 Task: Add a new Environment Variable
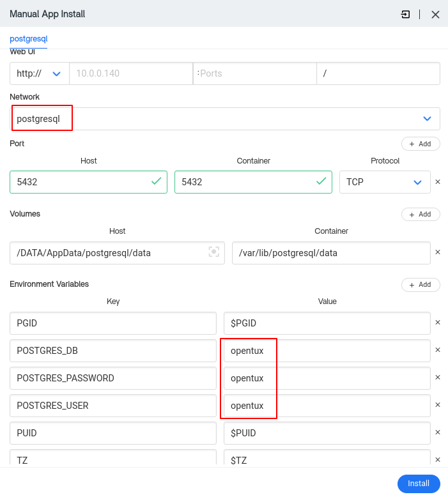click(x=421, y=285)
